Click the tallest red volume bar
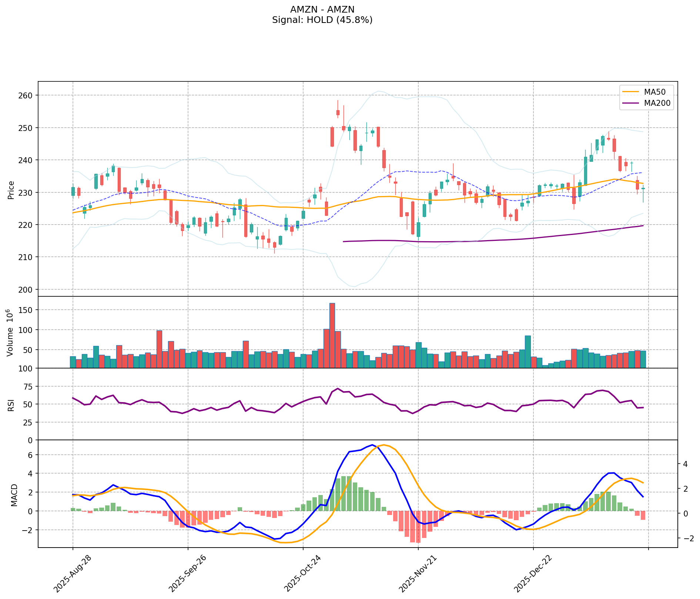Screen dimensions: 700x599 [332, 335]
